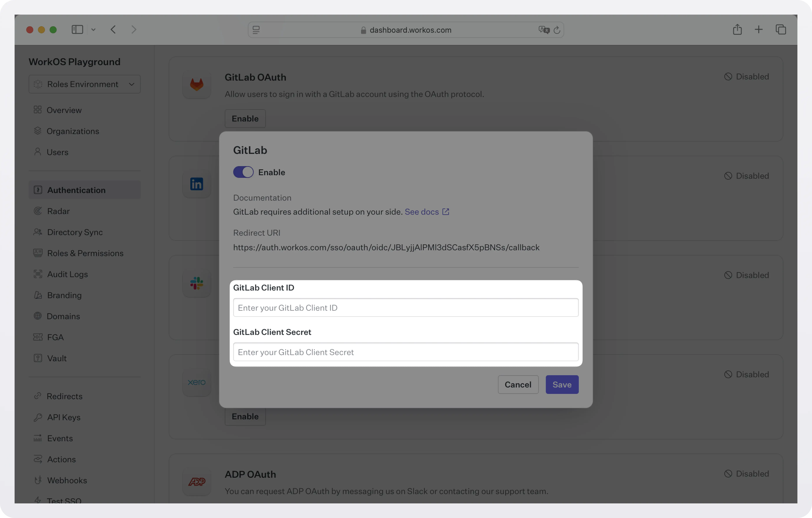Go back in Safari
The height and width of the screenshot is (518, 812).
(113, 29)
